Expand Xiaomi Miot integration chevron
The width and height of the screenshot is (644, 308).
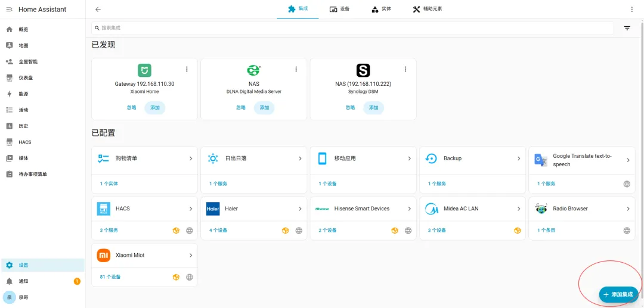pyautogui.click(x=191, y=255)
